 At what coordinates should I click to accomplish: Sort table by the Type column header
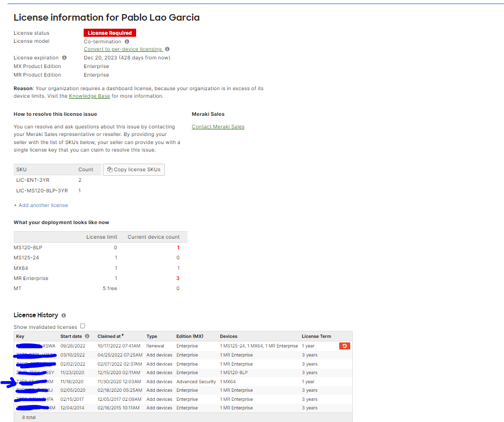point(152,336)
